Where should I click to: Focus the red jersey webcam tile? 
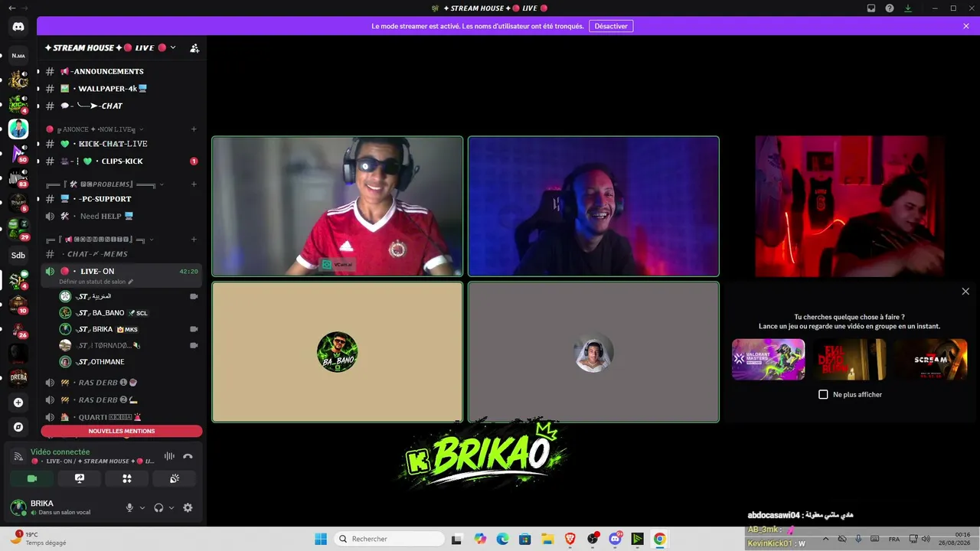point(338,206)
